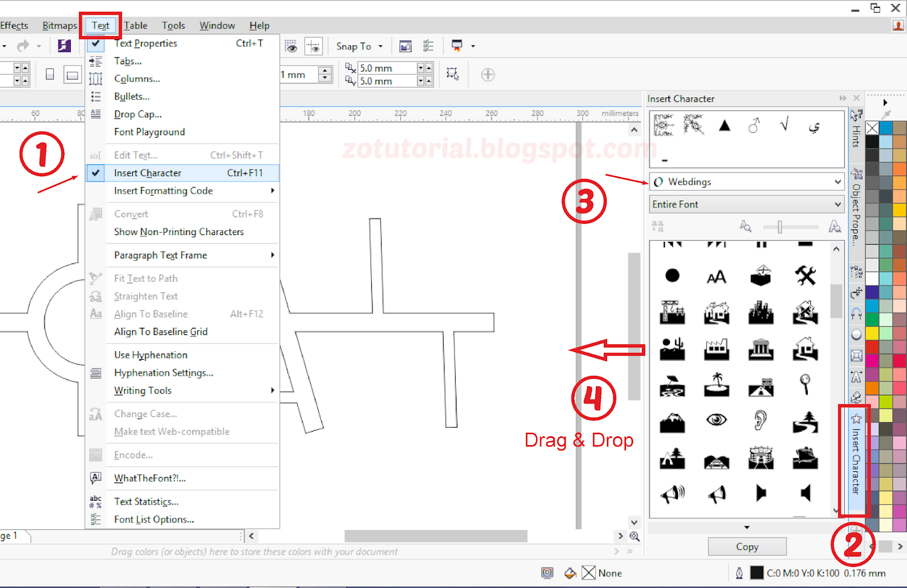The image size is (907, 588).
Task: Expand Paragraph Text Frame submenu
Action: [273, 255]
